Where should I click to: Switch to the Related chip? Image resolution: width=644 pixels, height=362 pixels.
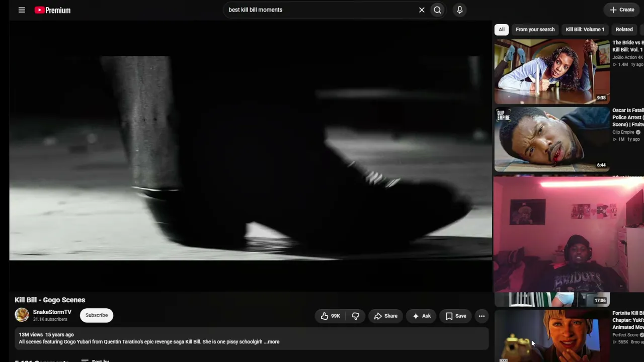[x=624, y=30]
